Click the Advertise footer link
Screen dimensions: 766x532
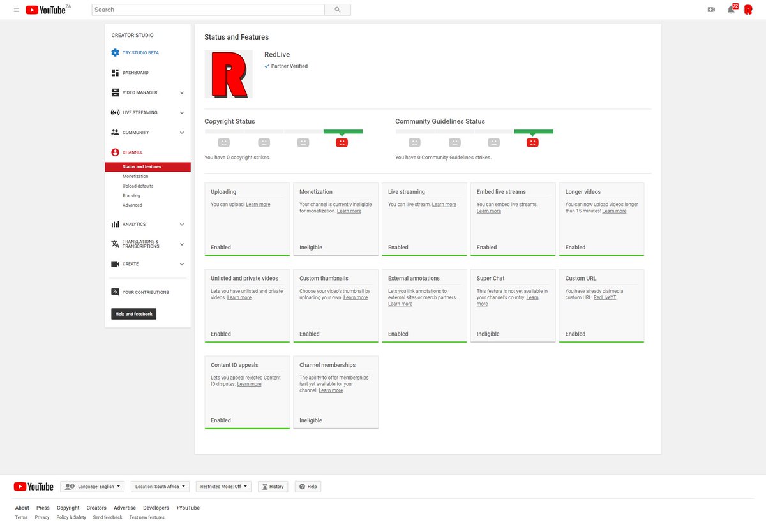click(125, 508)
